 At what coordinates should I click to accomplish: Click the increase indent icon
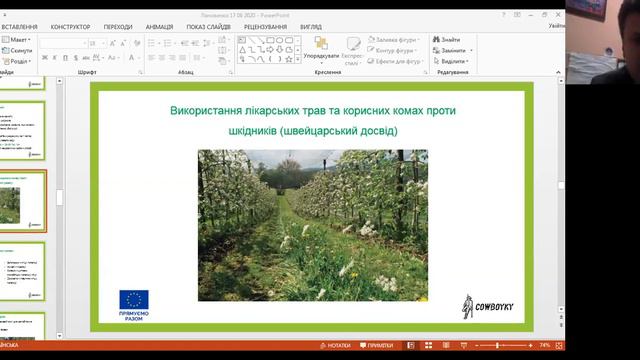(x=195, y=43)
